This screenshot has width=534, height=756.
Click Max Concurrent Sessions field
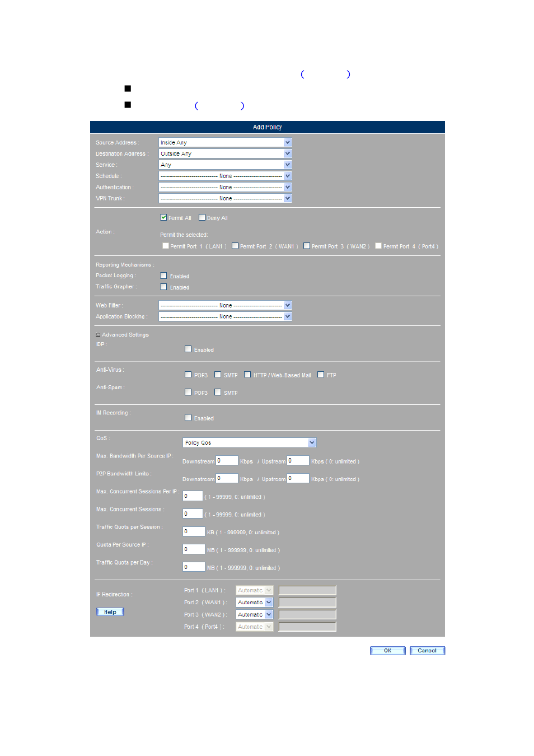point(193,514)
